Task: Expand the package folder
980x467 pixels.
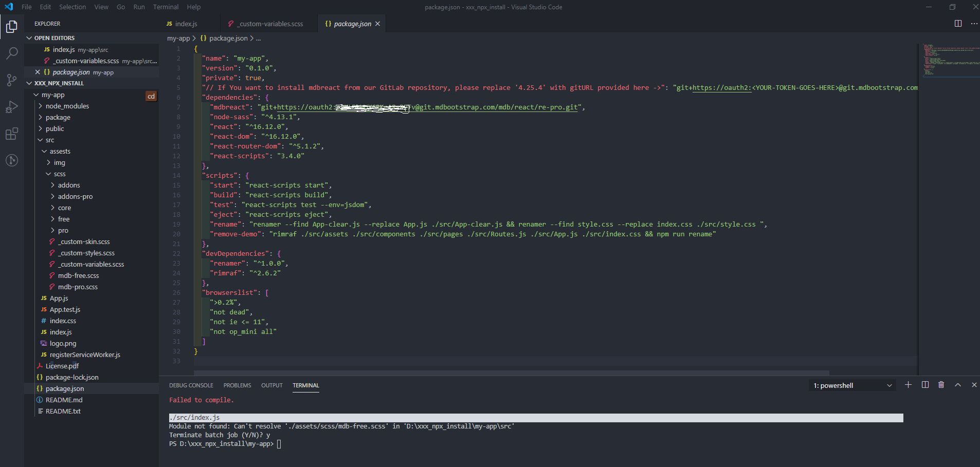Action: click(x=41, y=117)
